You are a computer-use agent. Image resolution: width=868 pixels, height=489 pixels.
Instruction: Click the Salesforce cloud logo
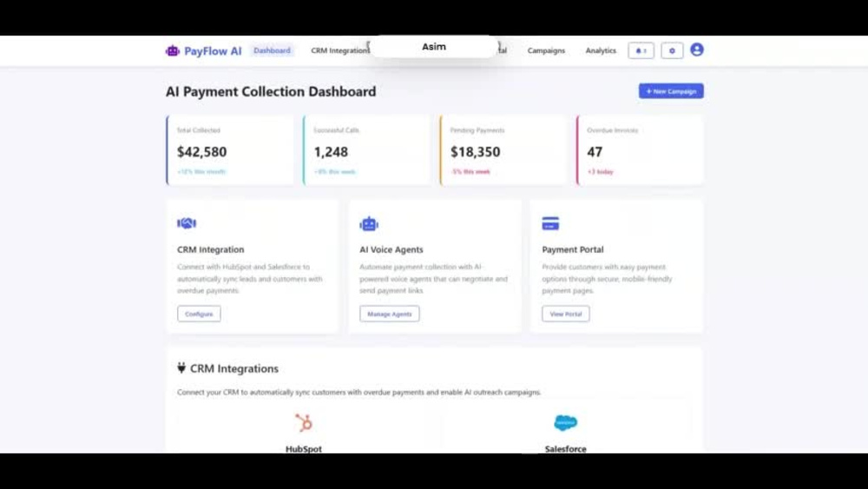pos(565,422)
